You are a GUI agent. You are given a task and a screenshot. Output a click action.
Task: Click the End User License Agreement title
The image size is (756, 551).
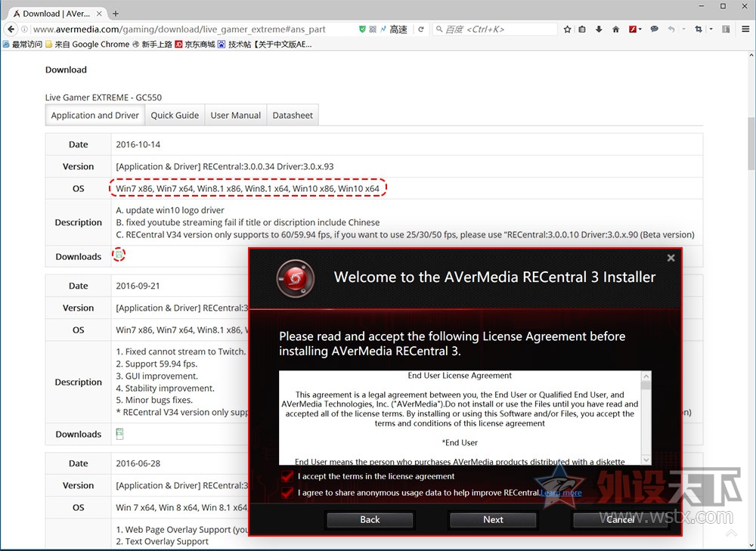click(x=460, y=376)
